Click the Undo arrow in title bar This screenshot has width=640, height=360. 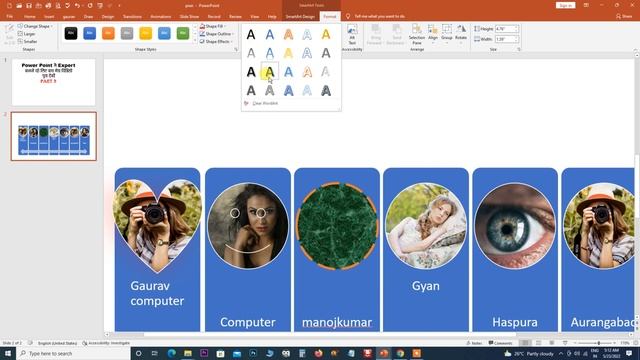[x=77, y=6]
